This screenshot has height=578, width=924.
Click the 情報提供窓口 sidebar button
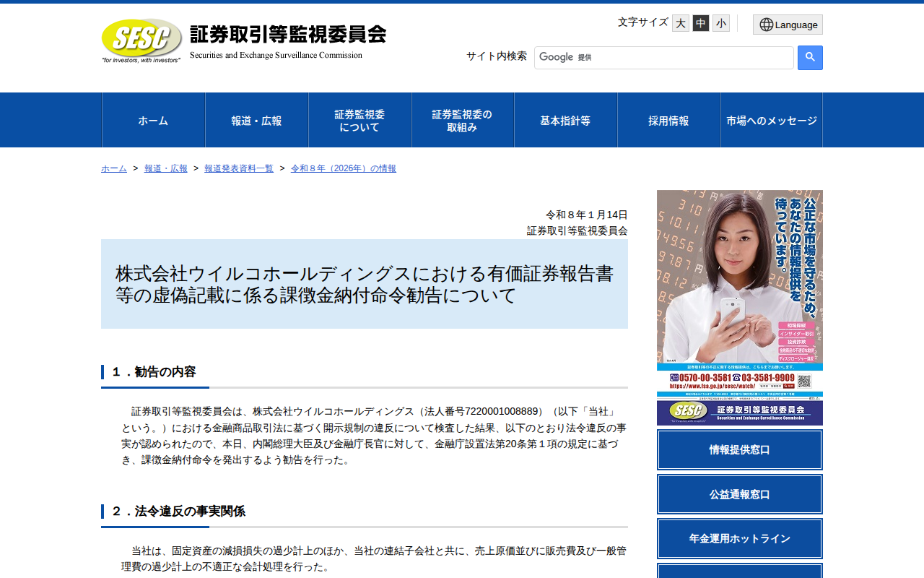(740, 449)
